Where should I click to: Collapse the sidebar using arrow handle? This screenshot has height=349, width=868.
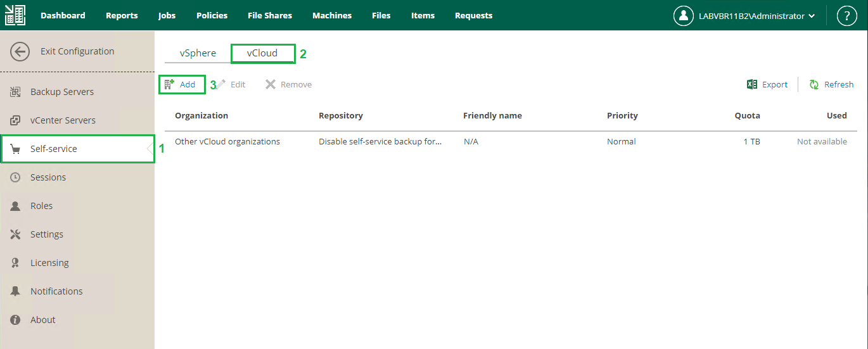click(150, 149)
